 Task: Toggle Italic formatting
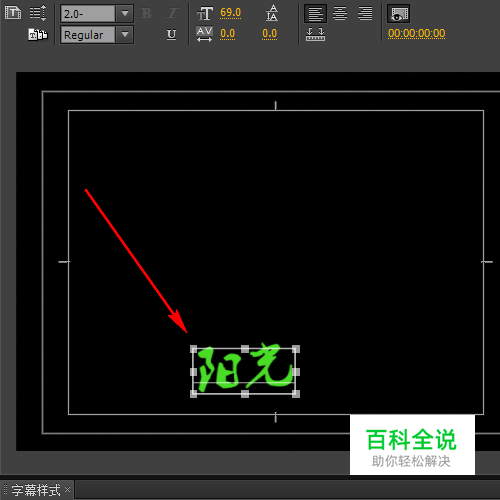(172, 14)
